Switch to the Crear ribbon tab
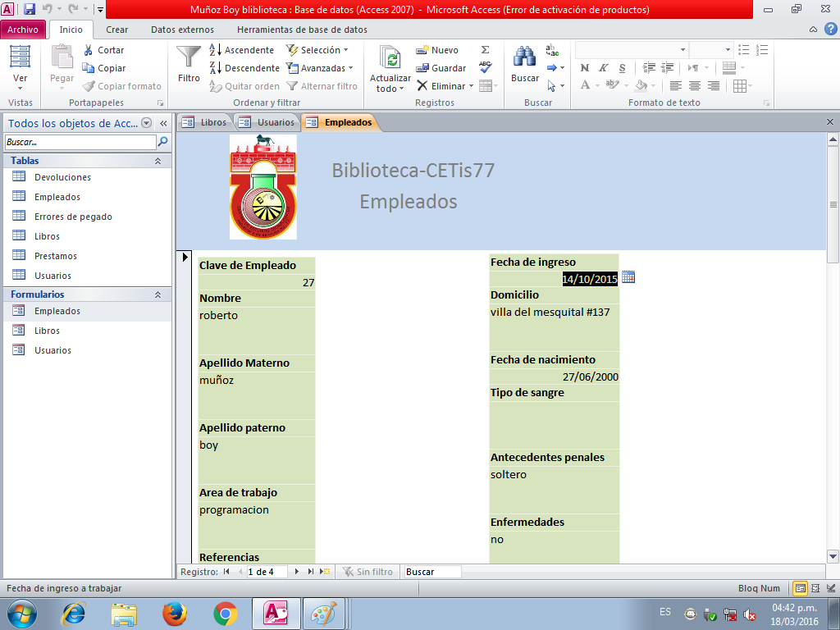The image size is (840, 630). pos(116,30)
